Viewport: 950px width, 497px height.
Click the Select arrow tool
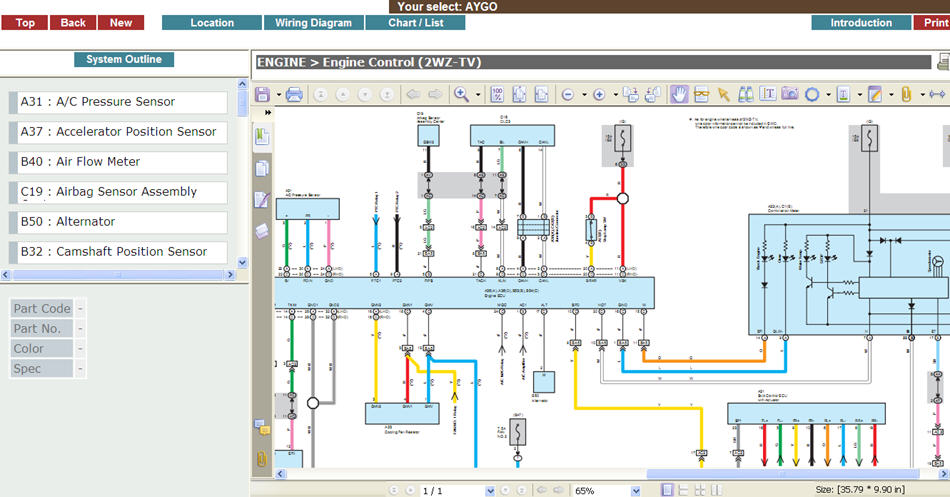(x=723, y=95)
